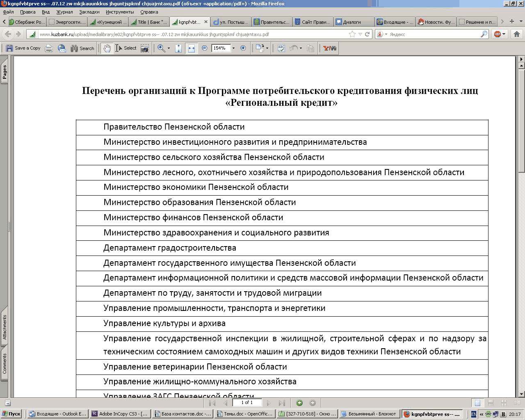This screenshot has width=525, height=420.
Task: Open the Правка menu
Action: point(27,12)
